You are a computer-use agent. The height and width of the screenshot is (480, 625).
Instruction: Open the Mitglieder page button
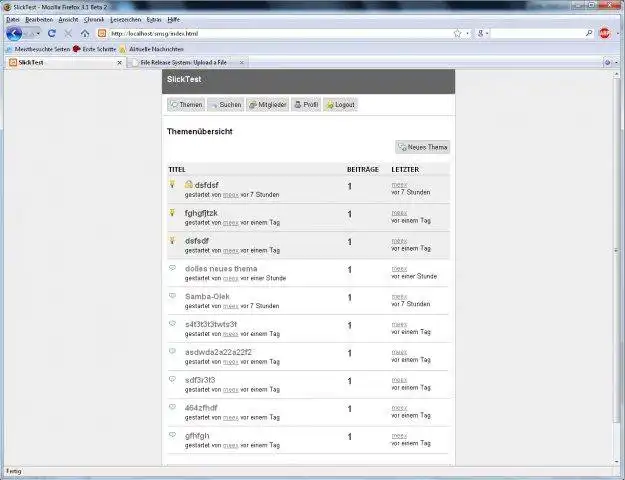pyautogui.click(x=267, y=104)
